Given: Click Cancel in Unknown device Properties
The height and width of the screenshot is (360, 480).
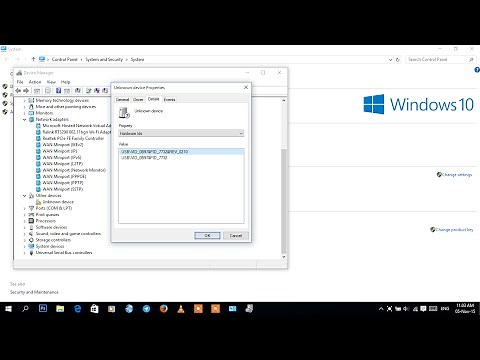Looking at the screenshot, I should 236,235.
